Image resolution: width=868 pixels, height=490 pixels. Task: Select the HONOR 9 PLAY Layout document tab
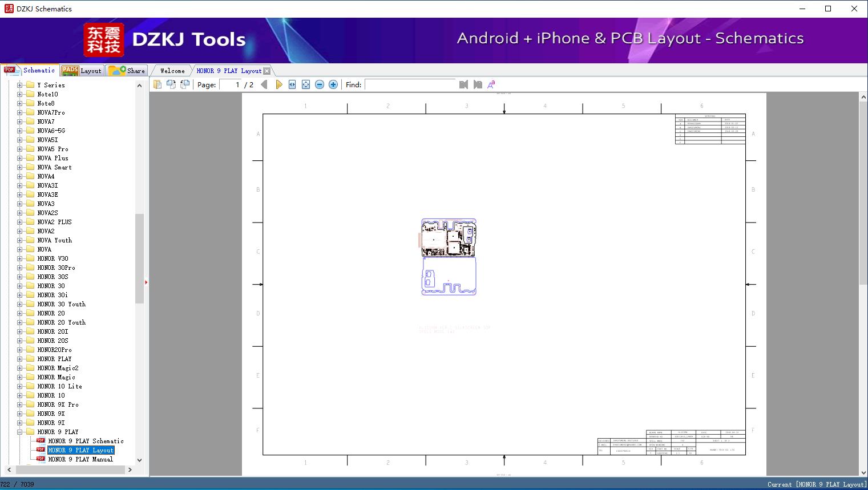229,71
